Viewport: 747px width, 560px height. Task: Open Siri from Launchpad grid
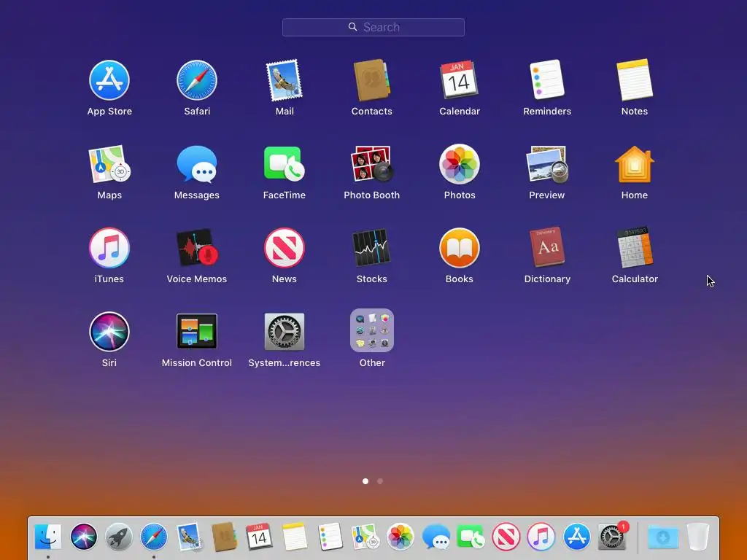point(109,332)
